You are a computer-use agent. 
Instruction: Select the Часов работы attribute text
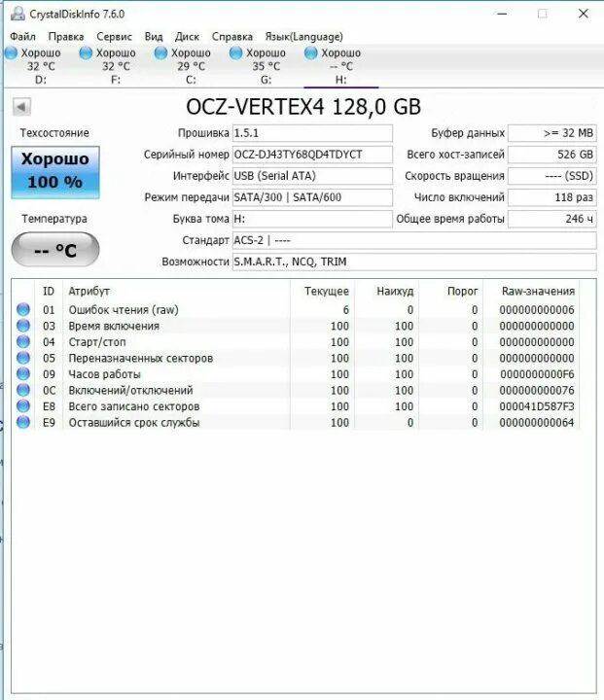click(x=104, y=374)
